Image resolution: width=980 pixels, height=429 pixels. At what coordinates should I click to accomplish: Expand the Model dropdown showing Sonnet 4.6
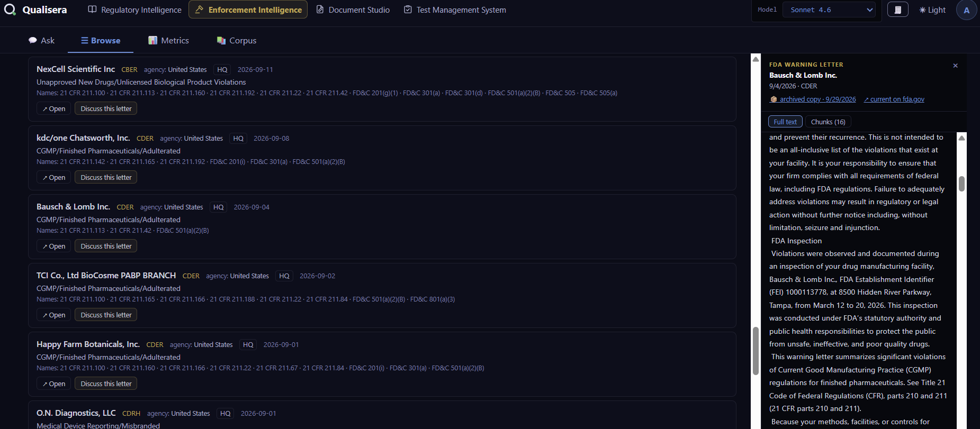[830, 10]
